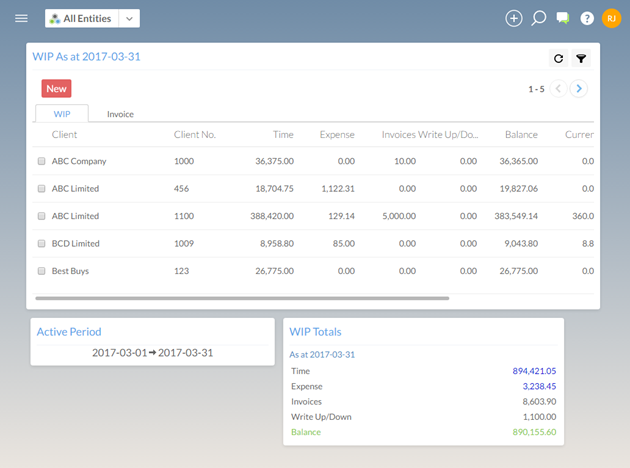Expand the All Entities dropdown arrow
The image size is (630, 468).
coord(129,18)
